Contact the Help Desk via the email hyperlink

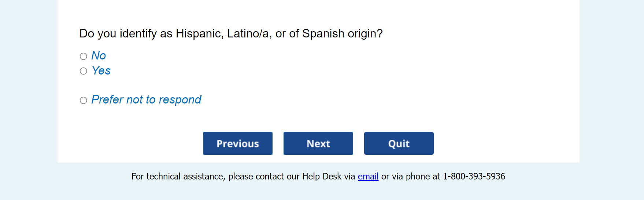[x=368, y=177]
